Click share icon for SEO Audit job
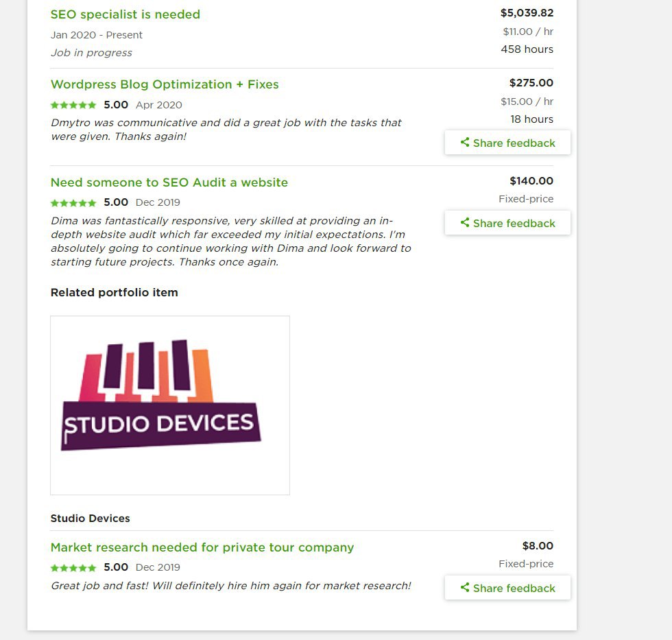The height and width of the screenshot is (640, 672). 465,222
